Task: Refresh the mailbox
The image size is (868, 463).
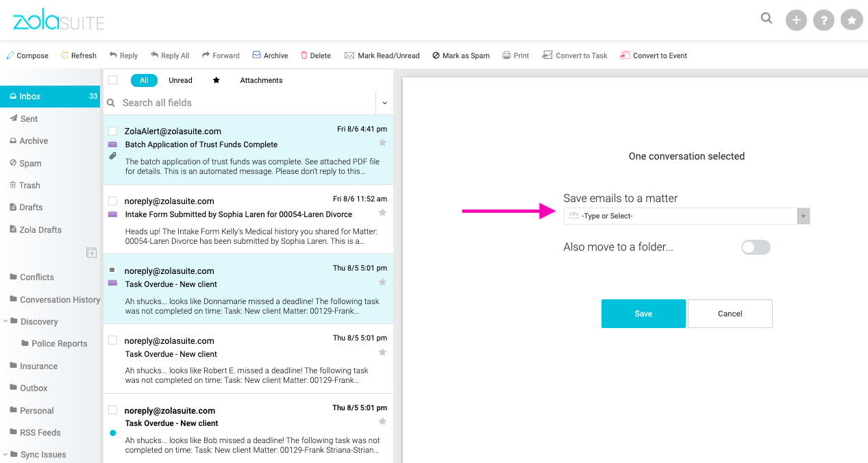Action: click(79, 55)
